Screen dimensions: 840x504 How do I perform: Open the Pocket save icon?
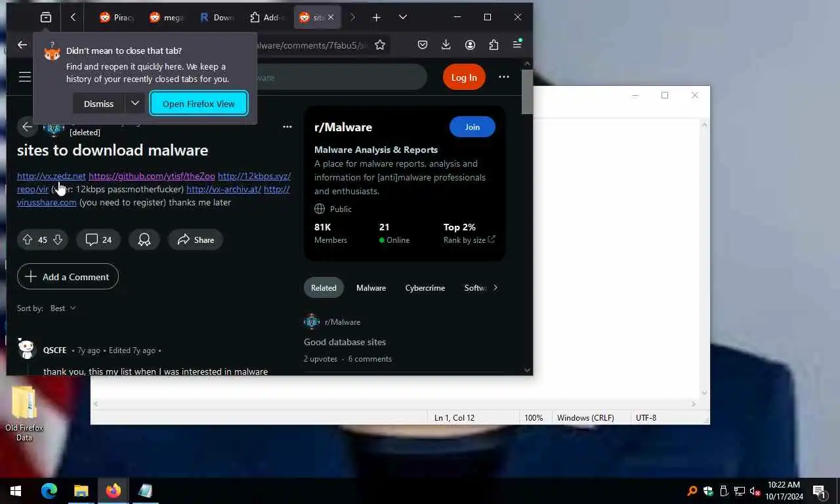[423, 45]
